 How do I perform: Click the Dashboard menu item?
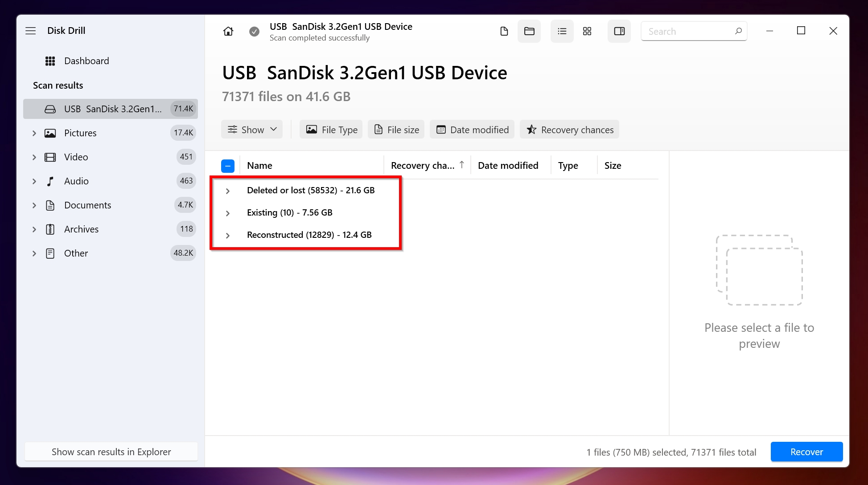click(x=86, y=61)
